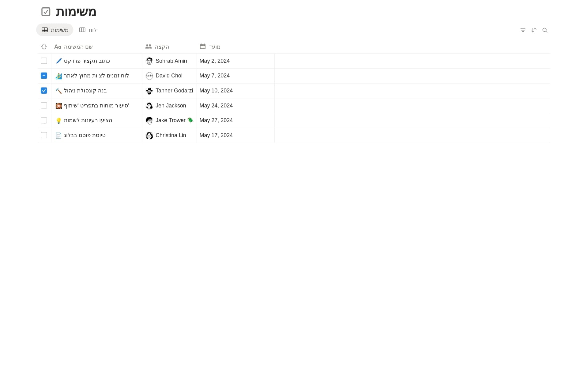This screenshot has width=588, height=367.
Task: Open the search magnifier icon
Action: click(545, 30)
